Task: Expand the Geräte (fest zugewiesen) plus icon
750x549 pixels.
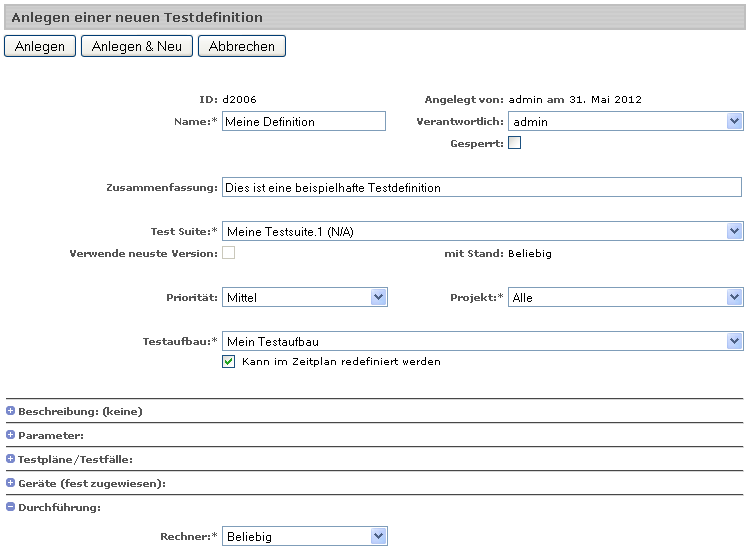Action: (11, 483)
